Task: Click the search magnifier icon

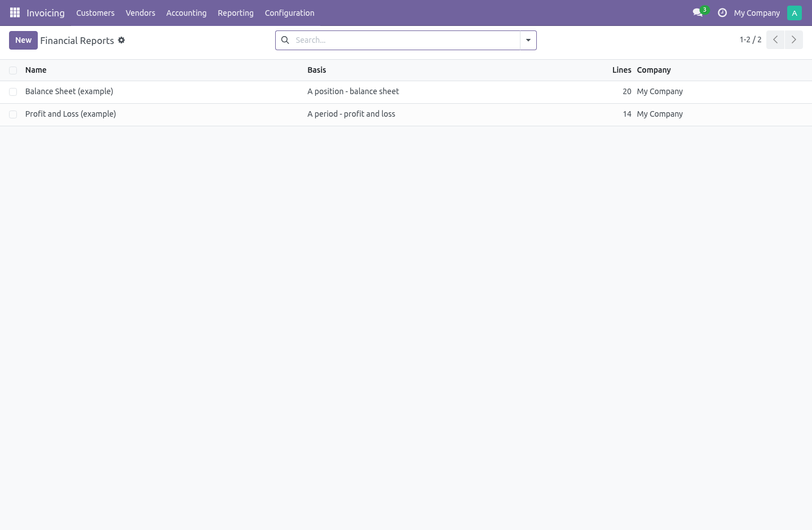Action: 285,40
